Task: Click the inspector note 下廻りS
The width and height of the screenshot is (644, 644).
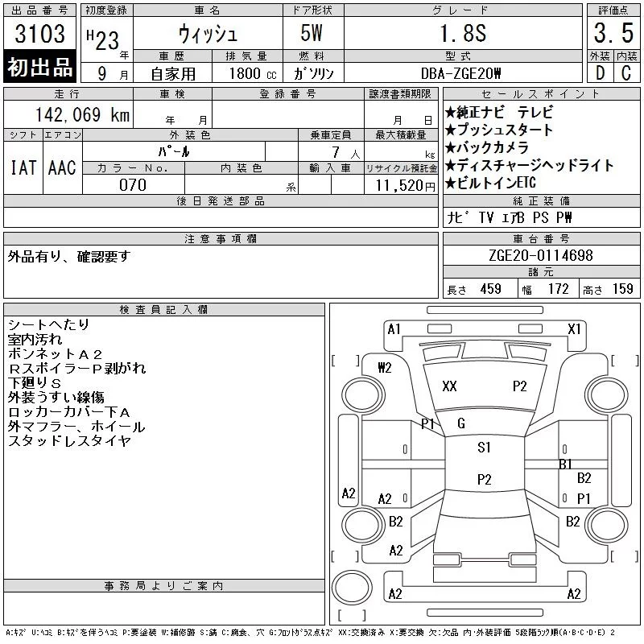Action: tap(35, 383)
